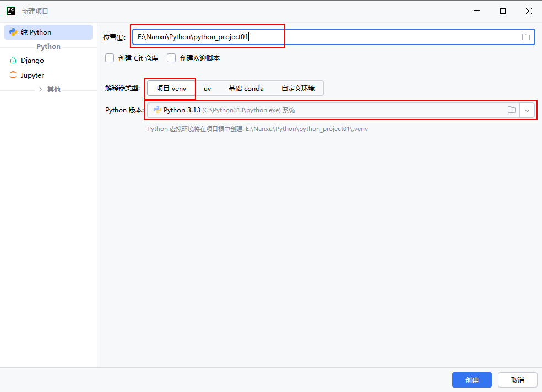Maximize the 新建项目 window

pos(502,11)
